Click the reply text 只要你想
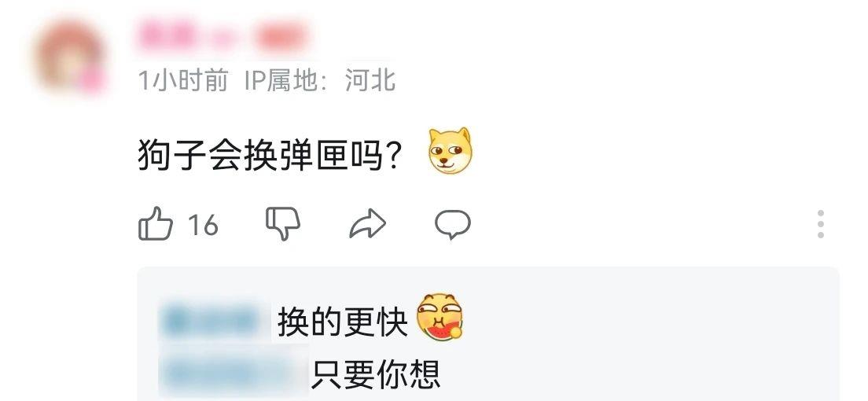868x401 pixels. pyautogui.click(x=375, y=374)
